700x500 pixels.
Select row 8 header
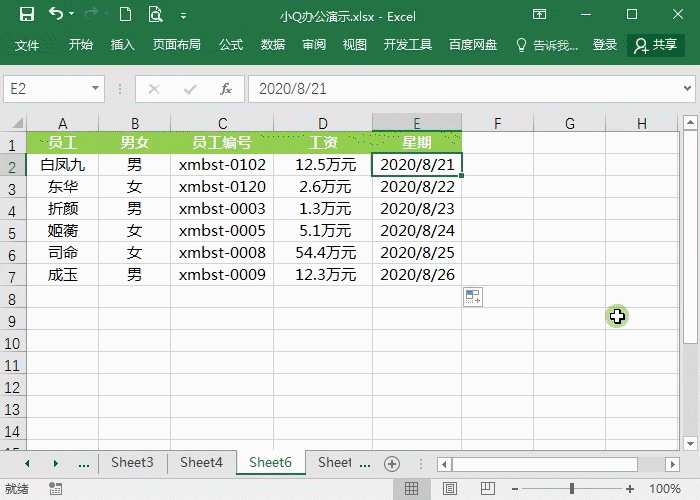pyautogui.click(x=12, y=299)
